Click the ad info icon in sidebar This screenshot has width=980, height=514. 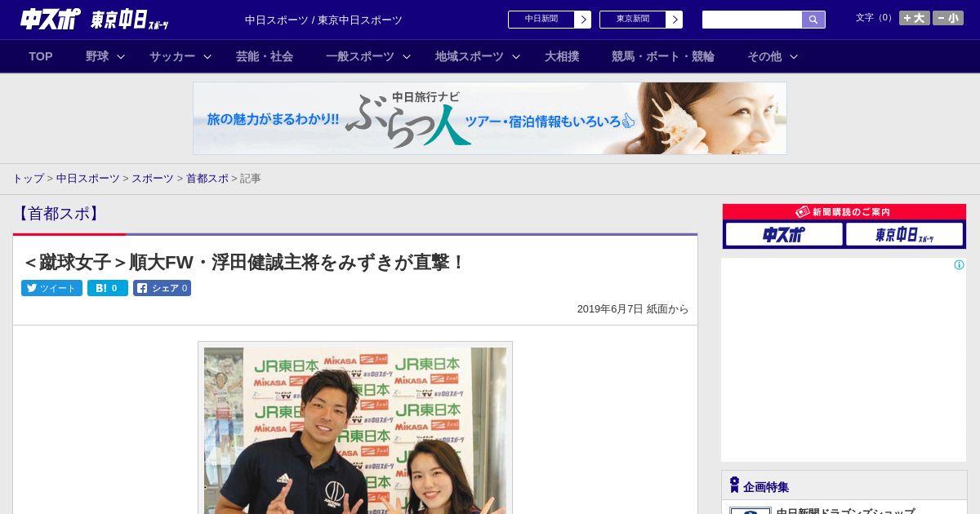pos(959,264)
